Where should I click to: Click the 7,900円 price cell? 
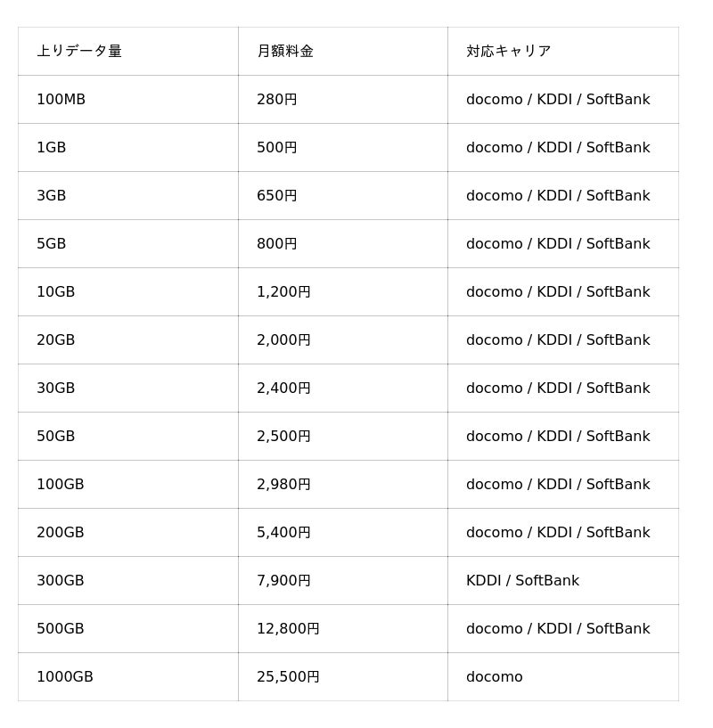coord(343,581)
